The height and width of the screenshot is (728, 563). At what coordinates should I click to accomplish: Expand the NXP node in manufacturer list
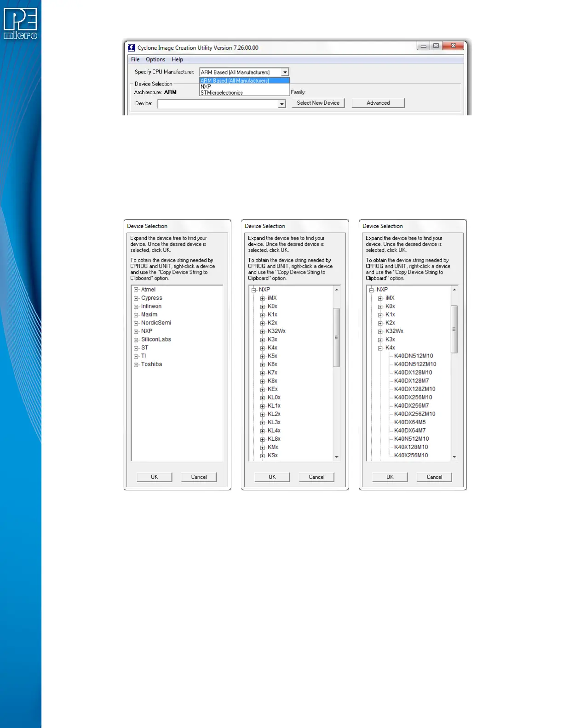pos(136,331)
